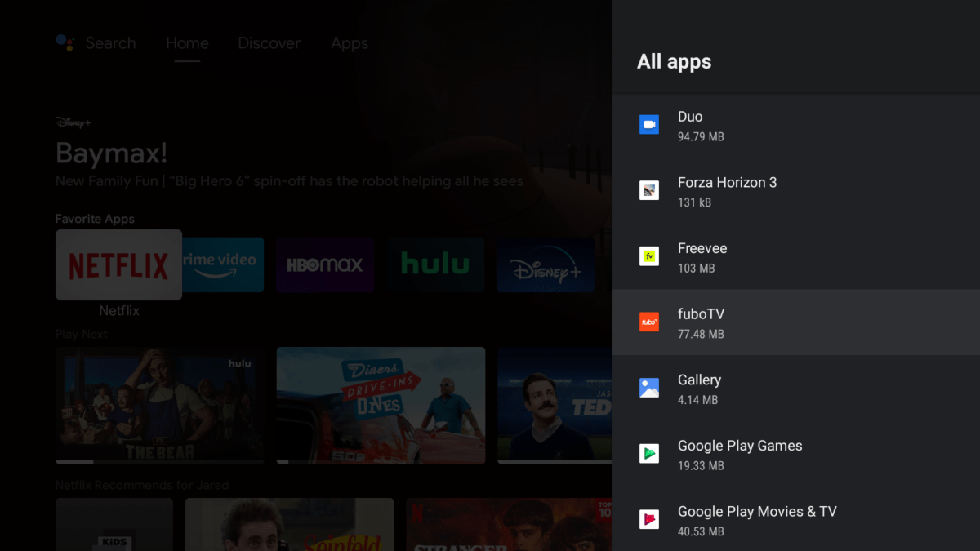
Task: Open the Seinfeld recommendation thumbnail
Action: pyautogui.click(x=289, y=524)
